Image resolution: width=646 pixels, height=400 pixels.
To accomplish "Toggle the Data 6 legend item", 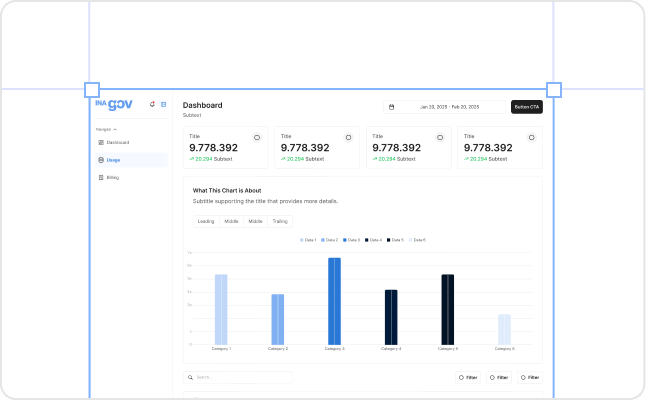I will 418,240.
